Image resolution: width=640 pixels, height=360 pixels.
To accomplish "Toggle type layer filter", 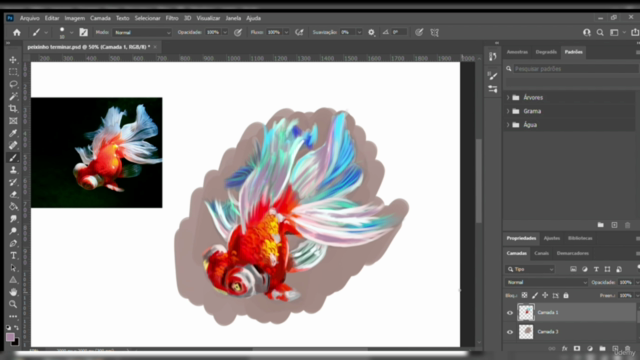I will click(x=596, y=269).
